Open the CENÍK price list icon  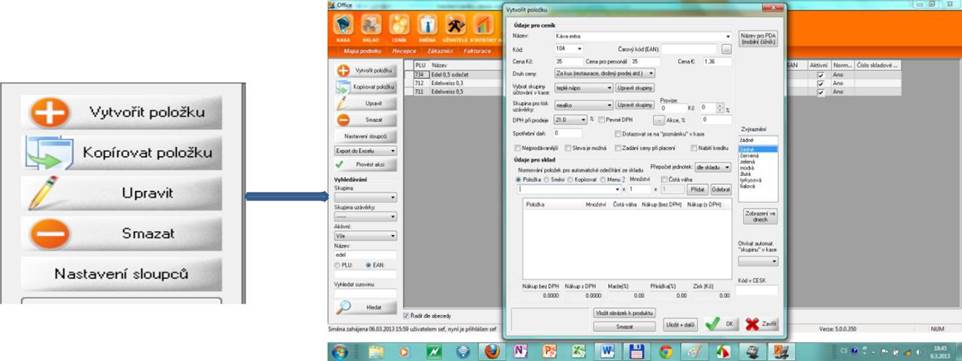click(399, 25)
